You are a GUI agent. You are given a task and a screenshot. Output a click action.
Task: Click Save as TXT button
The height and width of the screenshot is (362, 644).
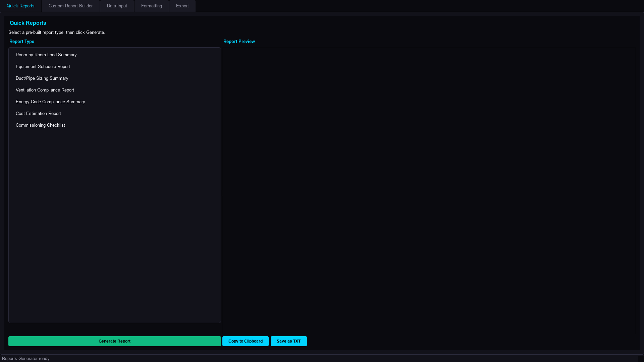point(288,341)
